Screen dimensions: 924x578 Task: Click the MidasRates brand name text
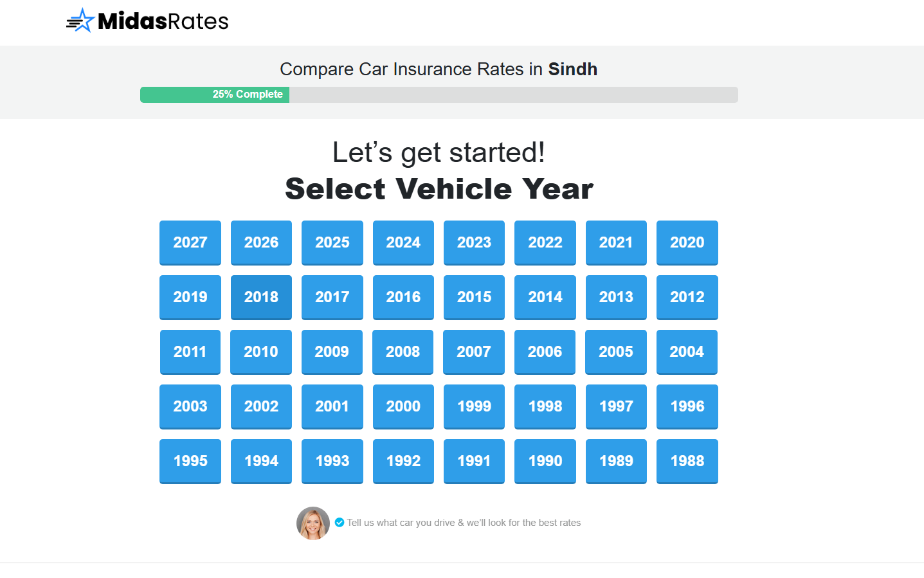tap(163, 21)
